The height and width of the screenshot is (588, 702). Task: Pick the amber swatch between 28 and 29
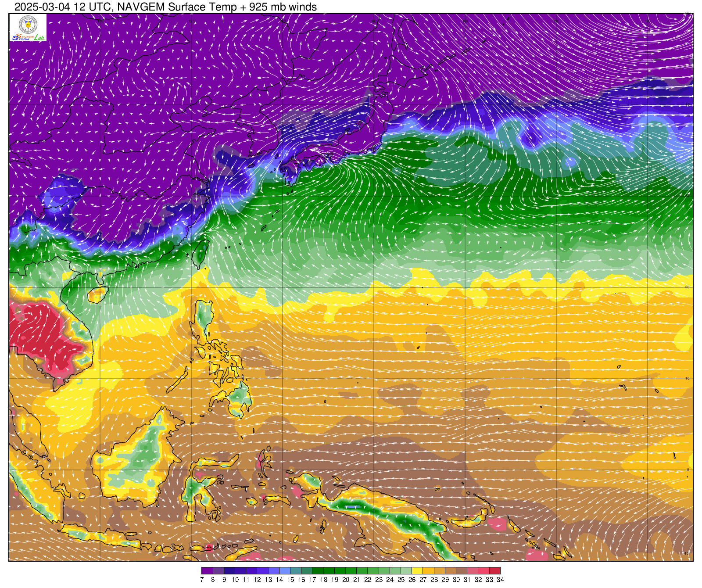pos(440,570)
